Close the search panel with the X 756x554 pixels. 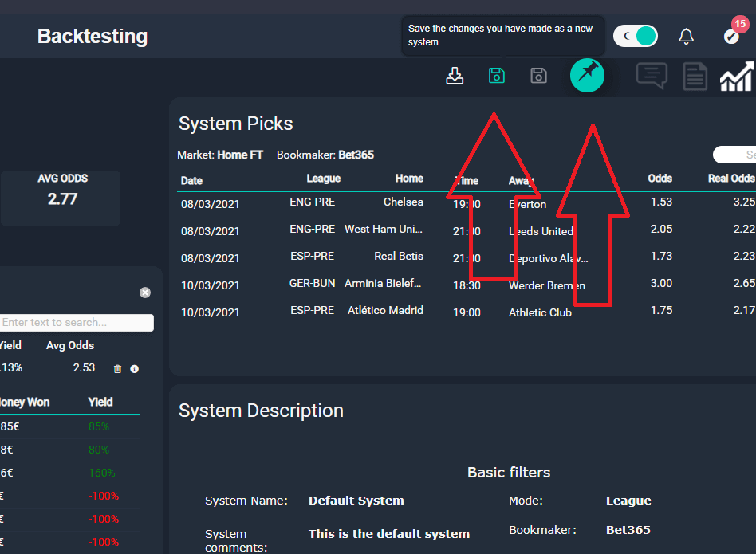(x=145, y=293)
